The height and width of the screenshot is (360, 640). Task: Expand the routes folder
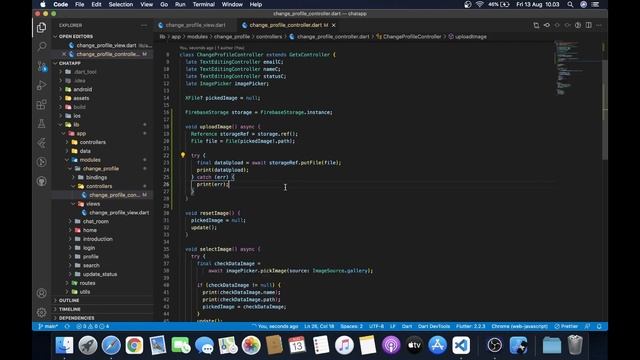[102, 283]
